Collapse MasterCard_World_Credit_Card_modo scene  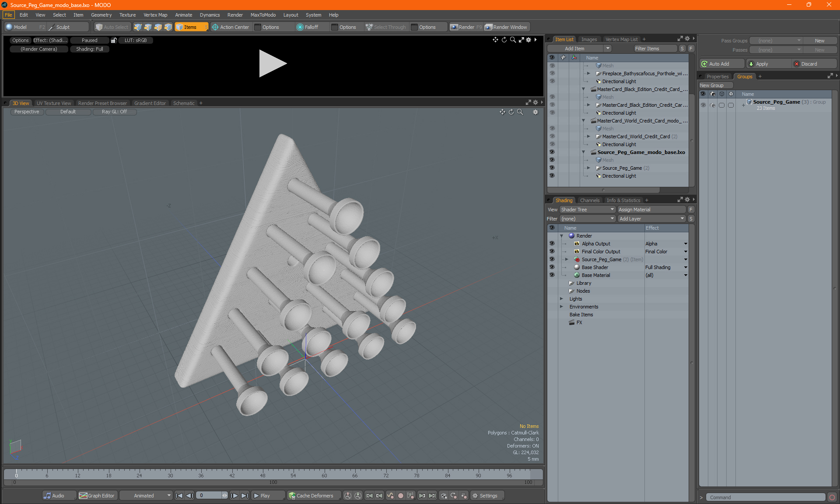point(584,121)
